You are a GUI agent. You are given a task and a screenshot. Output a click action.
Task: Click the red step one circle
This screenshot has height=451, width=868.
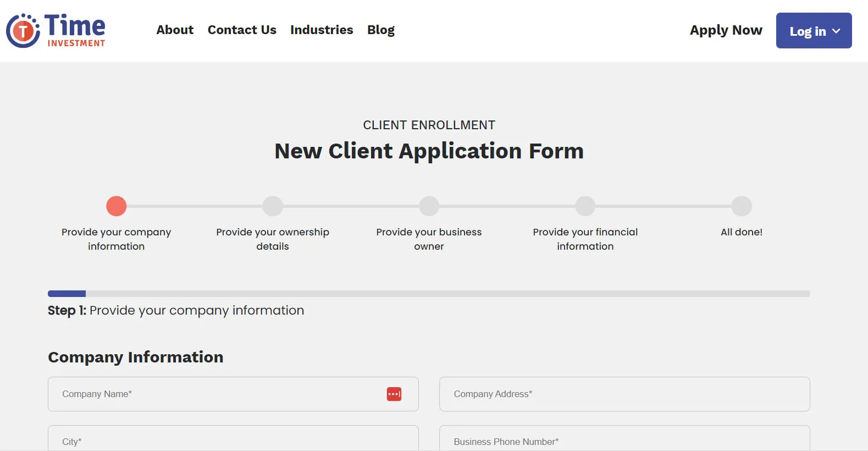click(x=116, y=206)
